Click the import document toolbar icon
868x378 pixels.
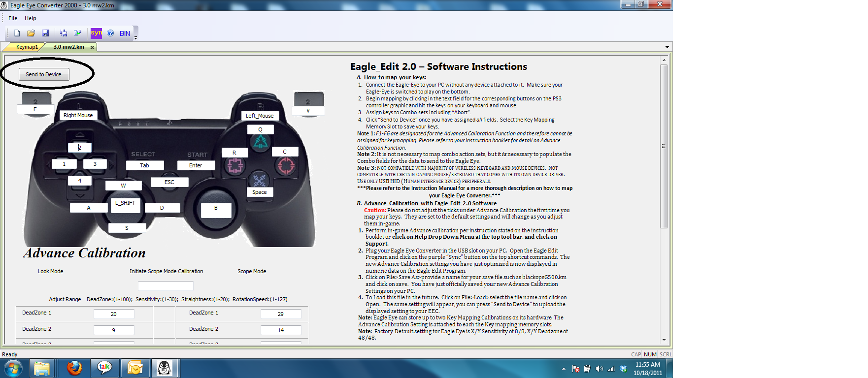coord(78,33)
